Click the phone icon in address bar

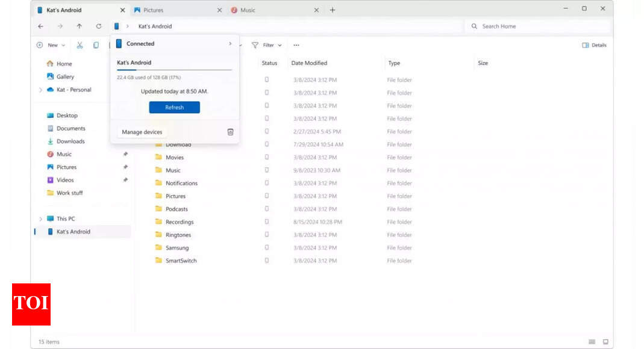pos(116,26)
